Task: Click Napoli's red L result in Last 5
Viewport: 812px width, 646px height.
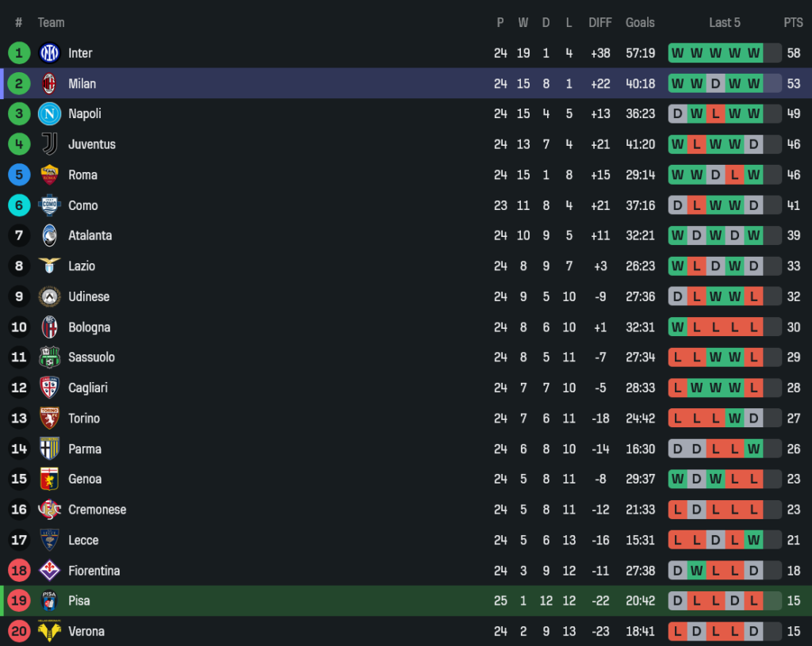Action: pyautogui.click(x=715, y=114)
